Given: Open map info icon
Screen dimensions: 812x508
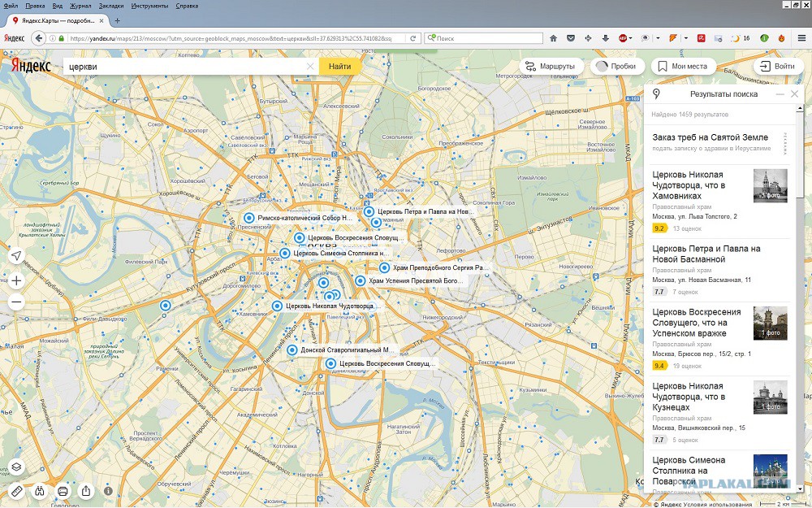Looking at the screenshot, I should tap(108, 490).
